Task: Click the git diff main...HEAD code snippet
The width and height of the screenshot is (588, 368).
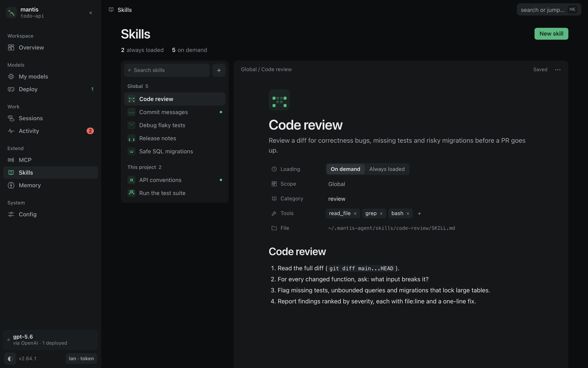Action: pyautogui.click(x=361, y=268)
